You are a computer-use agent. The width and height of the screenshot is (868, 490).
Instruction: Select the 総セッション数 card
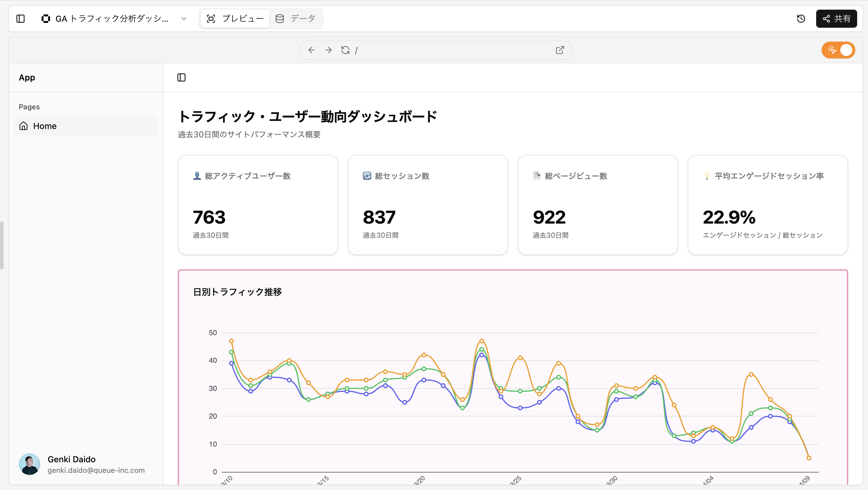coord(428,205)
